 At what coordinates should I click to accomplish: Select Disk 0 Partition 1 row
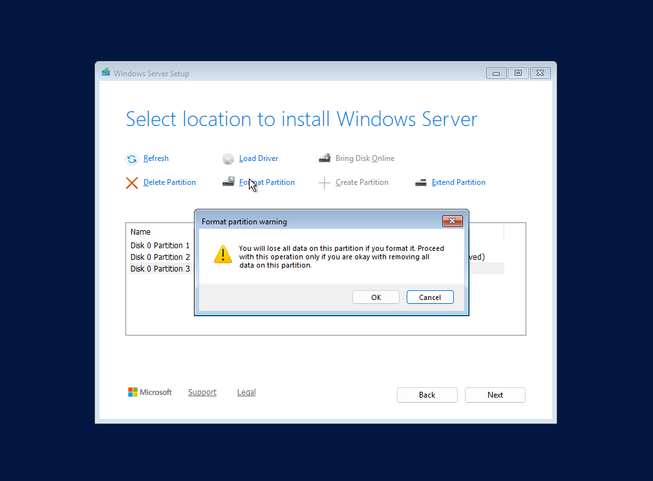pos(160,245)
